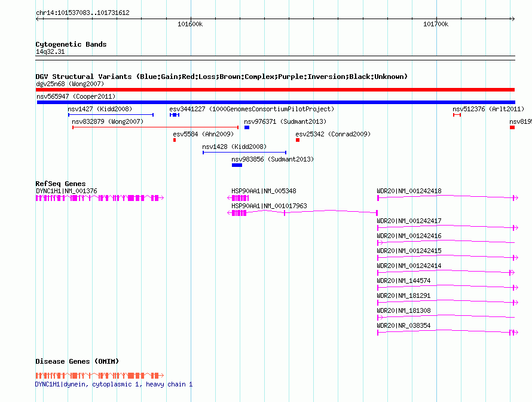
Task: Click the esv5584 (Ahn2009) label text
Action: 203,134
